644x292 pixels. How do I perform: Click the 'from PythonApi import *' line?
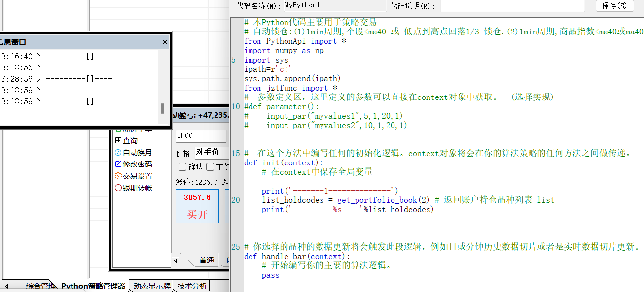(295, 41)
